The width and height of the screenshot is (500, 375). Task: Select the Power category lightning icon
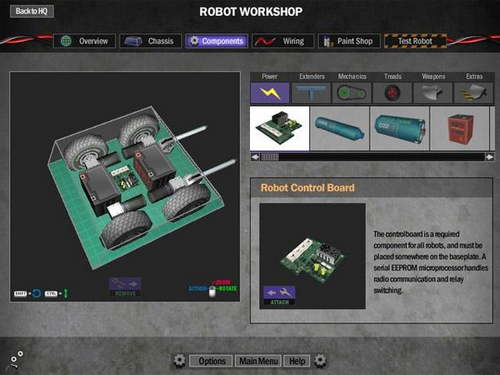[x=270, y=93]
